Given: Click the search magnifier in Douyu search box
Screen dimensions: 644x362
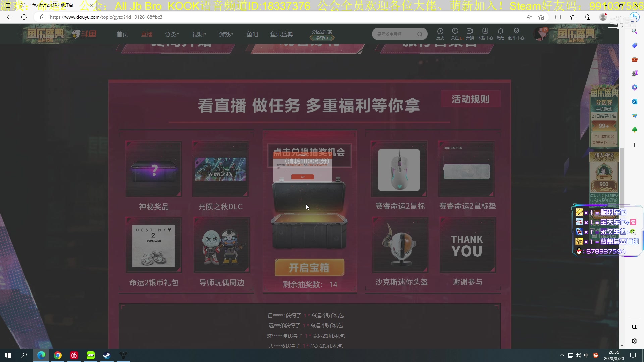Looking at the screenshot, I should pos(420,34).
